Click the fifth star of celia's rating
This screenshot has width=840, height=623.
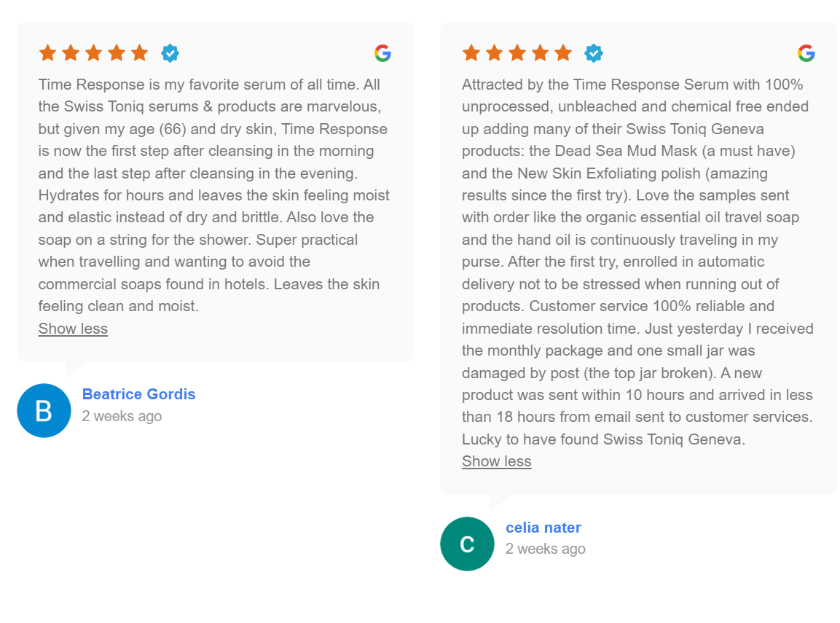pos(563,53)
